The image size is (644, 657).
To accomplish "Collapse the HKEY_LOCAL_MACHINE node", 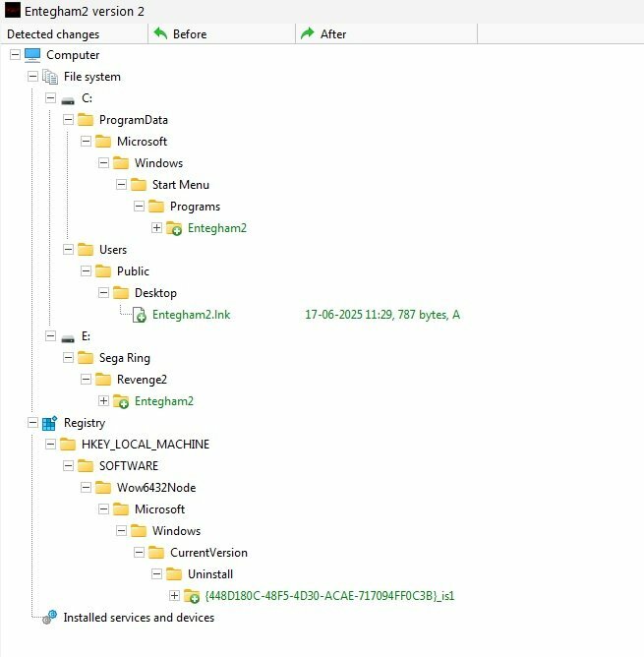I will coord(50,444).
